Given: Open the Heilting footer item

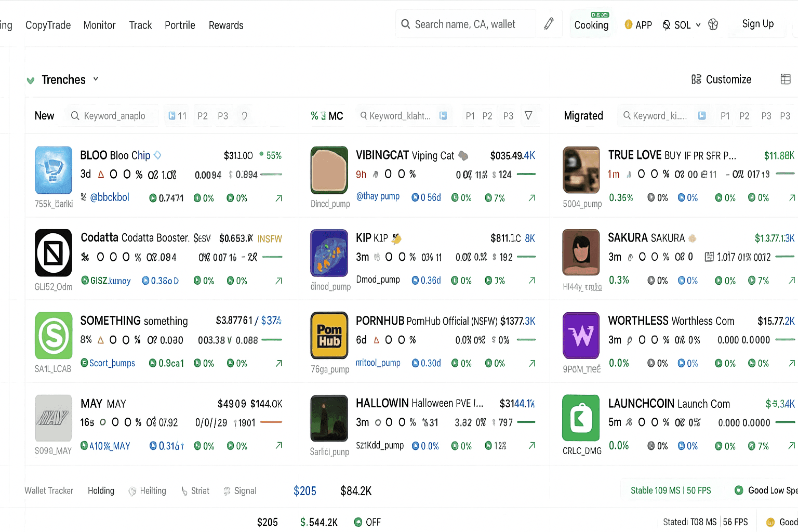Looking at the screenshot, I should pyautogui.click(x=148, y=490).
